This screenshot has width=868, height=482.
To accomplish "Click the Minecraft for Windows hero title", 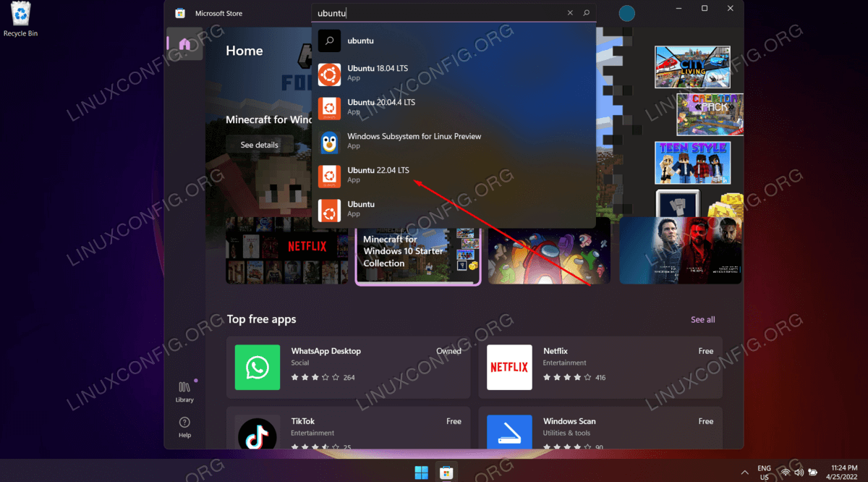I will (268, 119).
